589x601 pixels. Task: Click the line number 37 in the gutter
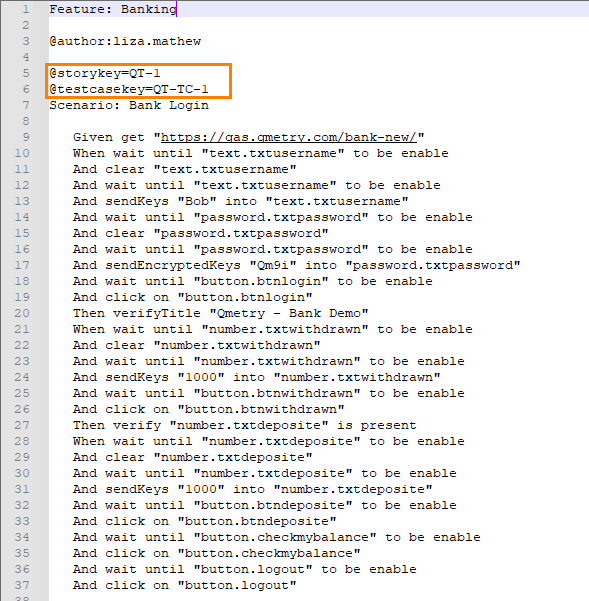click(x=22, y=585)
